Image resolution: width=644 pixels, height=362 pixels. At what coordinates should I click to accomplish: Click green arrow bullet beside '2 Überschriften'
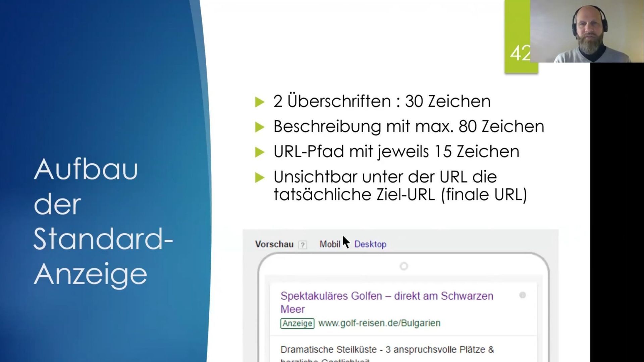tap(260, 102)
